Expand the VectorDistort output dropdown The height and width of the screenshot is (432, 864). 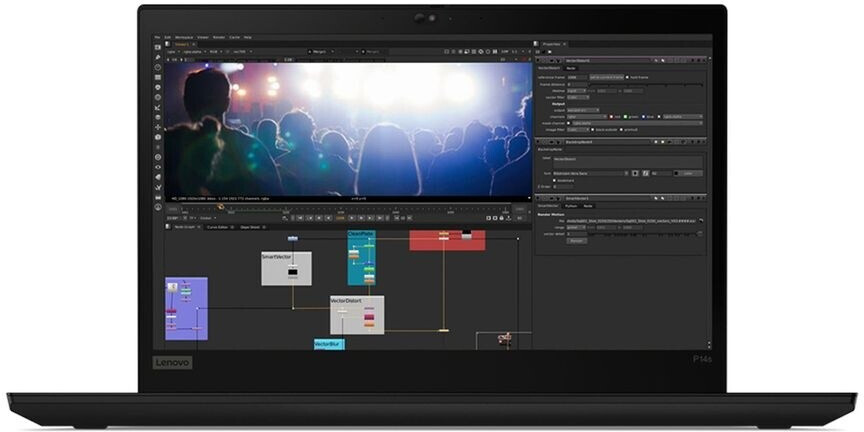coord(582,109)
